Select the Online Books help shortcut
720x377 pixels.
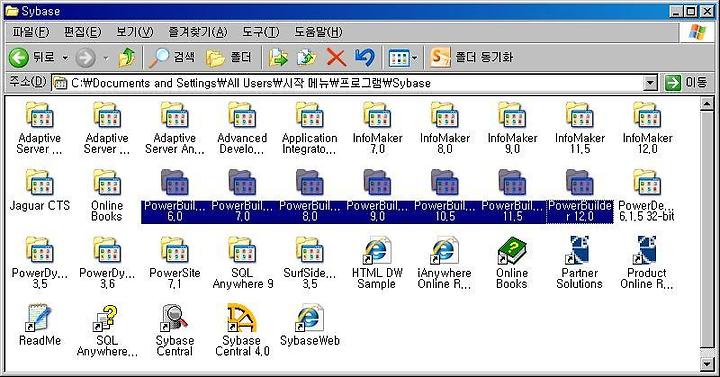512,263
